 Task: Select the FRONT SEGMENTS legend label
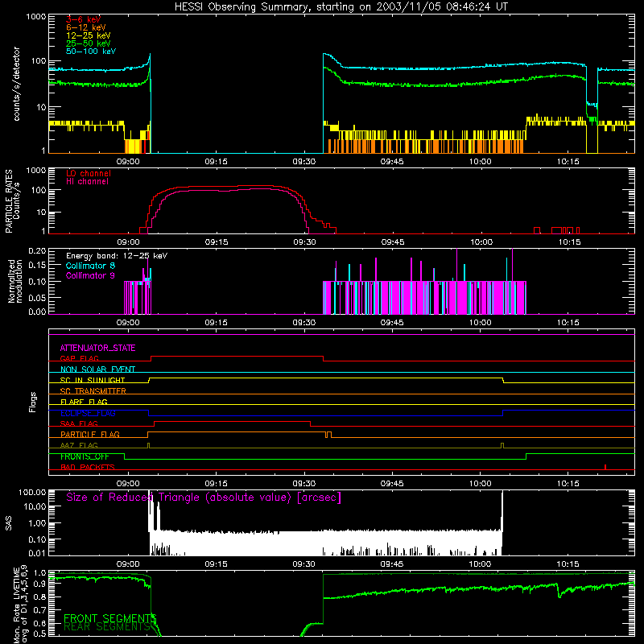tap(109, 618)
